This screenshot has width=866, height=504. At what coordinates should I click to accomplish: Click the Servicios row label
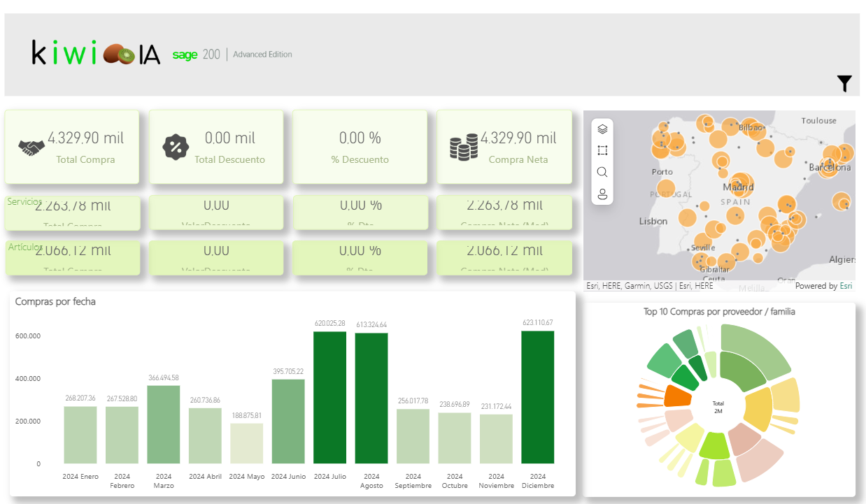(x=25, y=201)
